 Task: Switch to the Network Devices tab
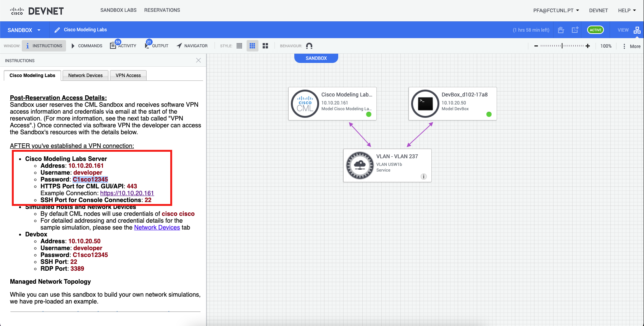click(x=86, y=75)
